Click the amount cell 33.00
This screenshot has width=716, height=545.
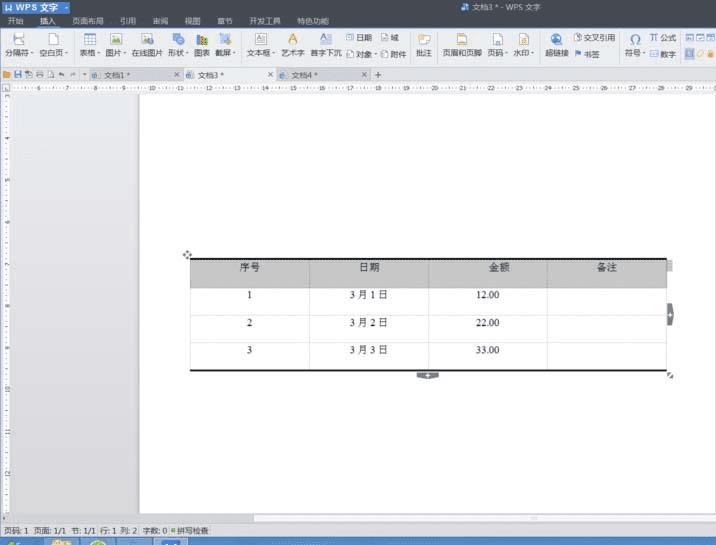tap(488, 356)
